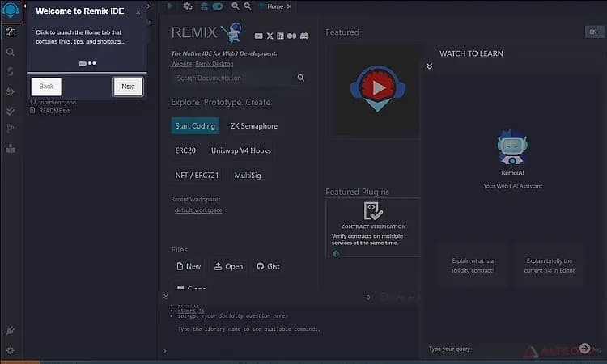The height and width of the screenshot is (364, 607).
Task: Click the Remix logo home icon
Action: click(x=11, y=10)
